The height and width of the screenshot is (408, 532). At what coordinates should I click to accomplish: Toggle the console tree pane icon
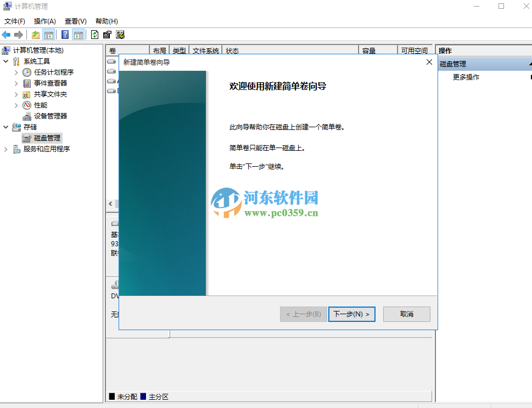48,35
